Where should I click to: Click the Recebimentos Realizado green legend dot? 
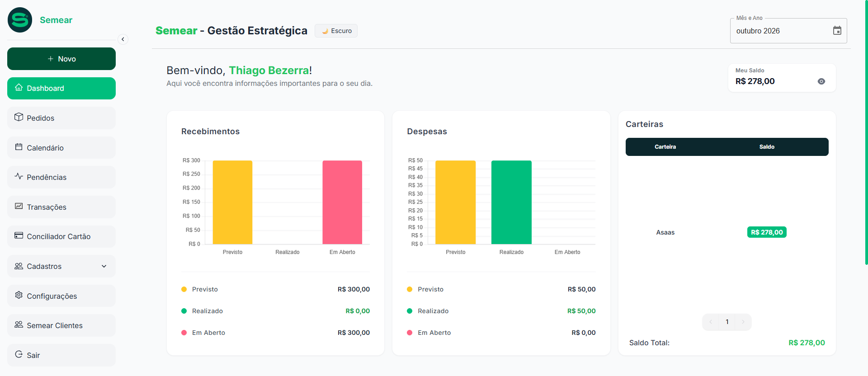[x=184, y=311]
